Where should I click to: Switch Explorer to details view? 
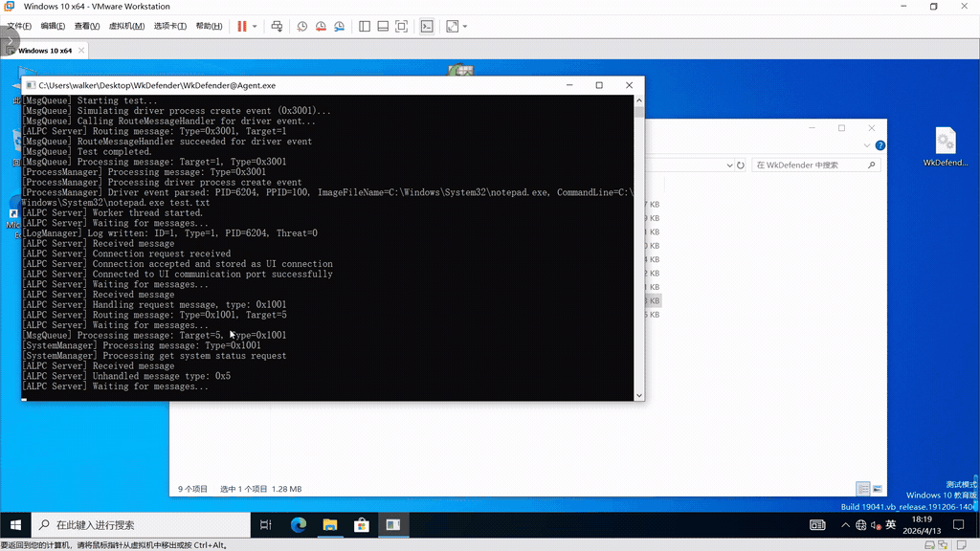pos(863,489)
